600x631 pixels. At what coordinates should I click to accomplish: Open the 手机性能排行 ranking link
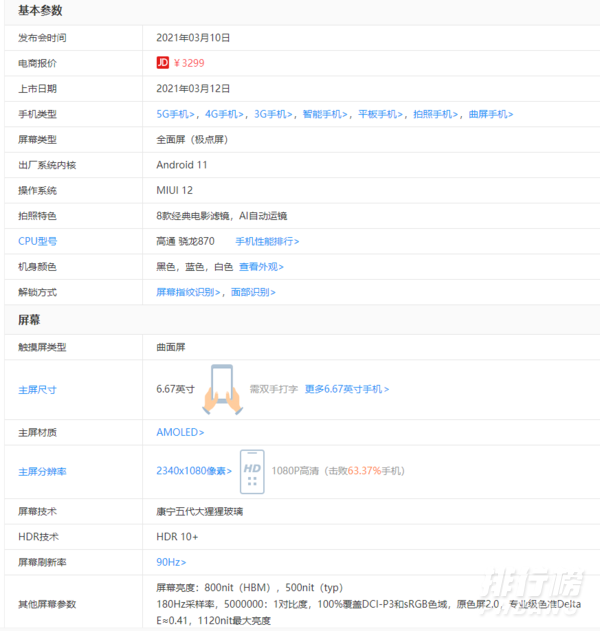point(267,241)
